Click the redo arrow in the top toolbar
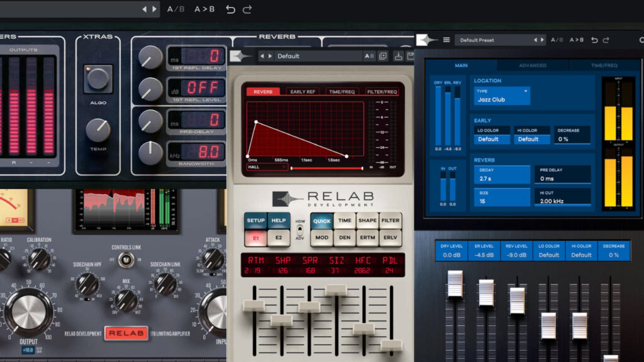 [x=248, y=9]
